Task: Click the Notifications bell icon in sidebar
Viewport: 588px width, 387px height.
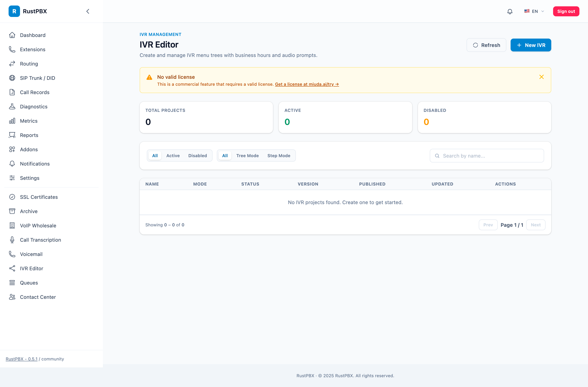Action: 12,164
